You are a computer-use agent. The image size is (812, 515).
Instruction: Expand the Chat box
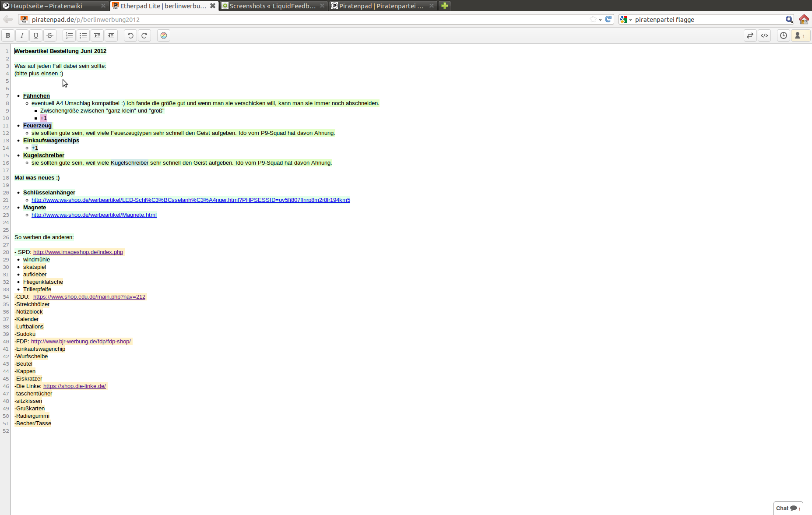coord(787,508)
